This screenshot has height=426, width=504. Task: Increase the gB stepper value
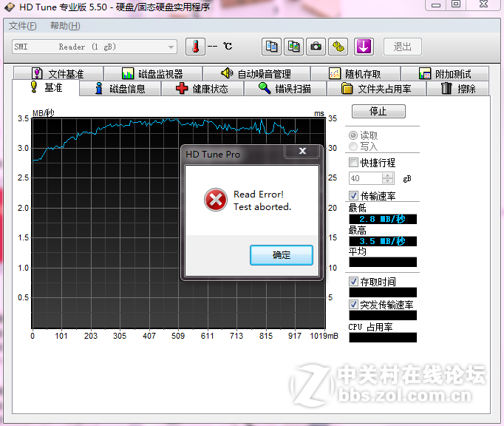pyautogui.click(x=388, y=175)
